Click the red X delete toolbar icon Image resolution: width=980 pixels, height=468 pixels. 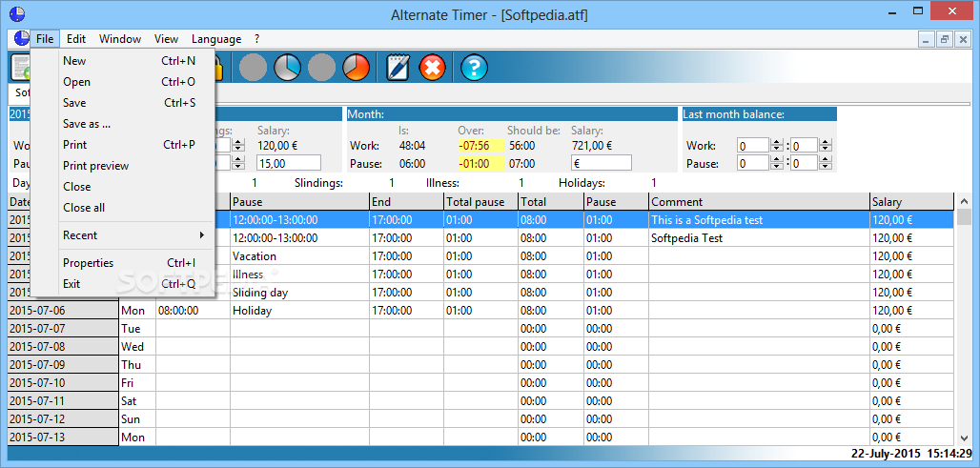(x=432, y=67)
